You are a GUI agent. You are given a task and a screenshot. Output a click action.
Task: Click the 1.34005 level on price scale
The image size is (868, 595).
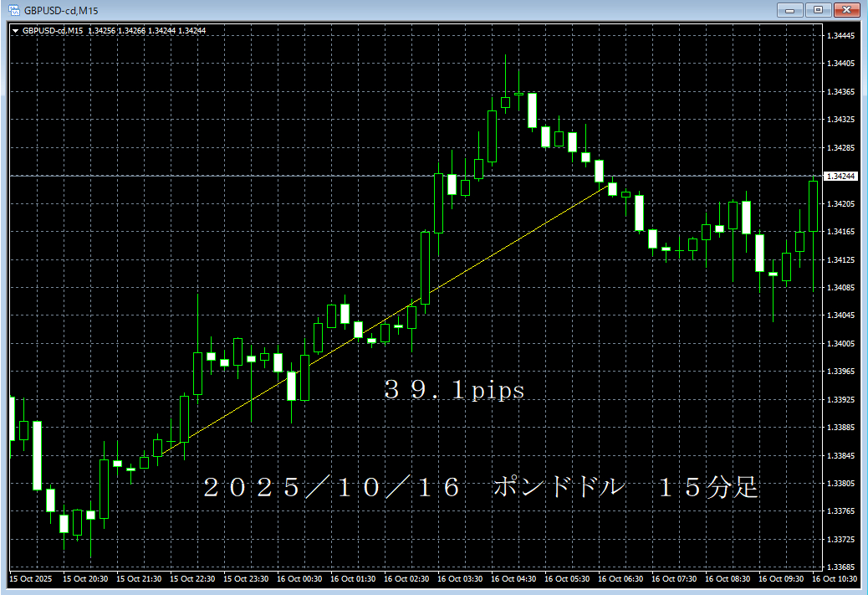pos(840,344)
